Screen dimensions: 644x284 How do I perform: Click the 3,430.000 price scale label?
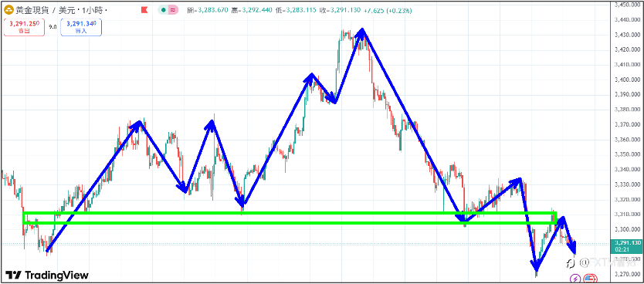click(x=627, y=35)
